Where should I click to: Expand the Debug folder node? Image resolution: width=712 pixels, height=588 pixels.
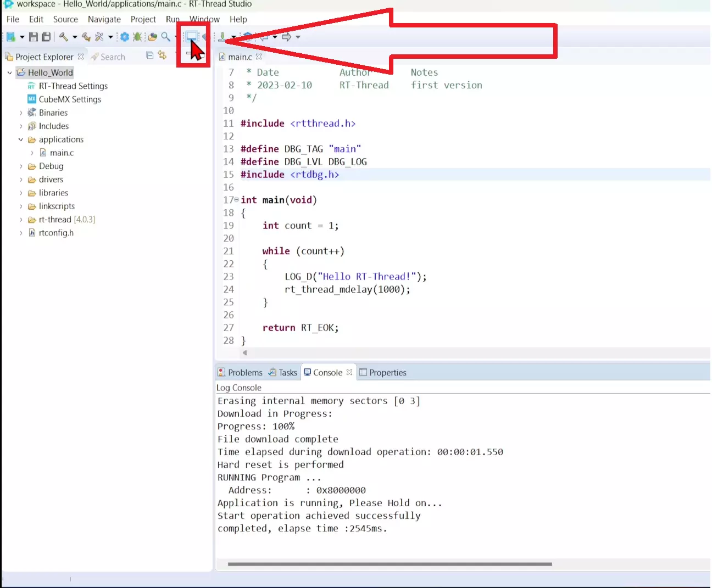21,166
